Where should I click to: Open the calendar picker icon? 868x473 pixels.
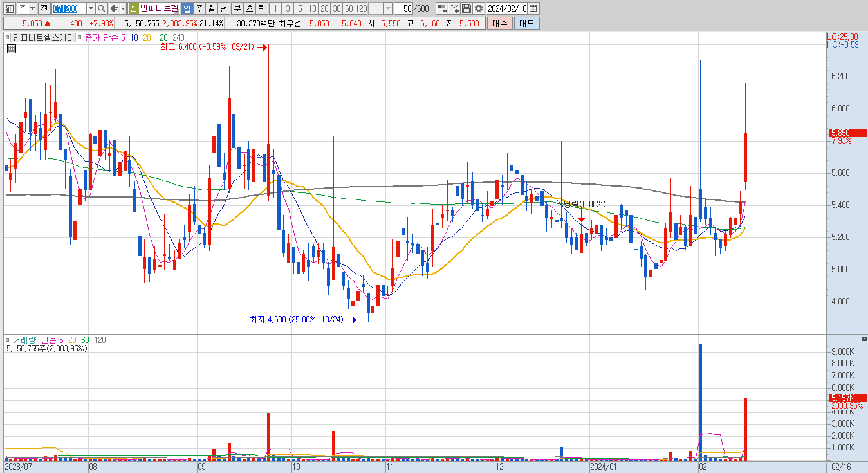[x=533, y=8]
